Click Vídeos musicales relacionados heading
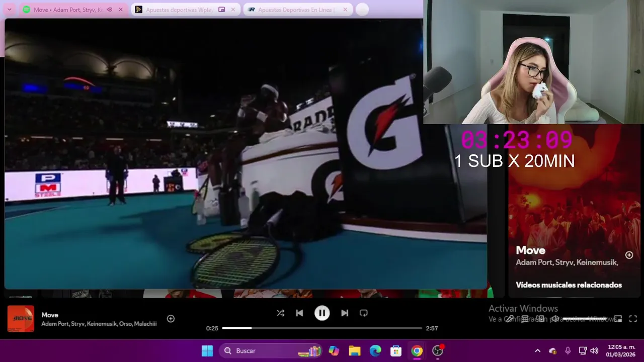The height and width of the screenshot is (362, 644). (x=569, y=285)
